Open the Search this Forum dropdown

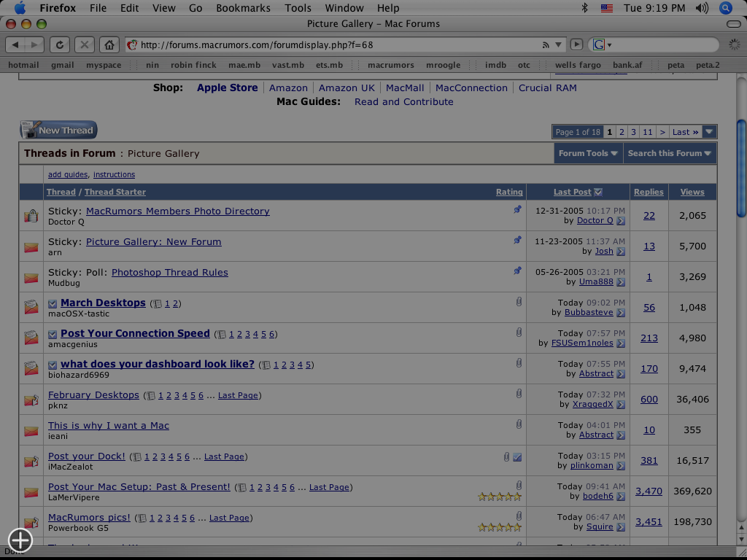pos(670,153)
